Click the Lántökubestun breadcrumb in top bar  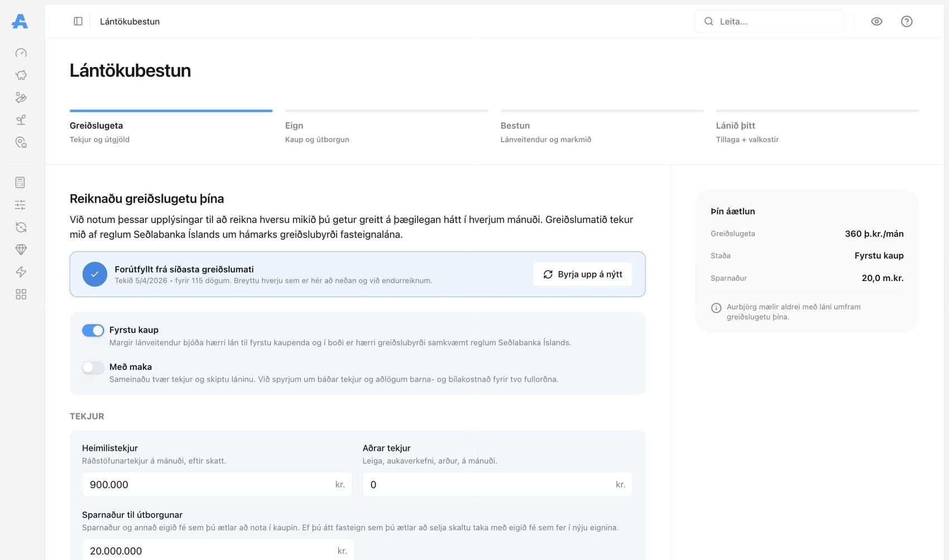130,21
